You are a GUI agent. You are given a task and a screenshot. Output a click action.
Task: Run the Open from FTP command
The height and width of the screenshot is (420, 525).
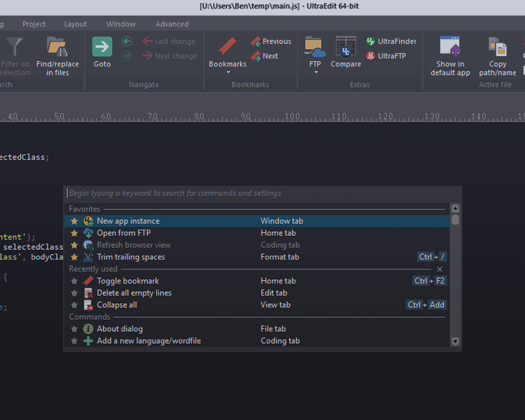(x=257, y=233)
